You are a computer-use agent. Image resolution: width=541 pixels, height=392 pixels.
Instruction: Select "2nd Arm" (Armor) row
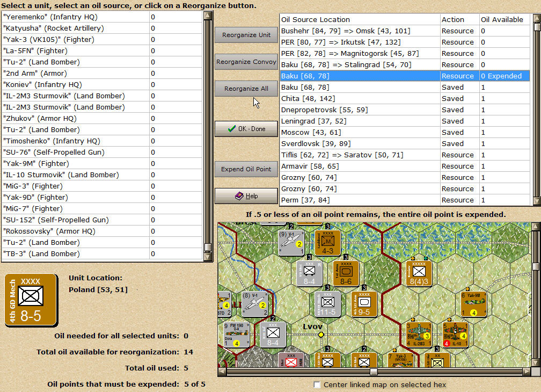pos(102,74)
